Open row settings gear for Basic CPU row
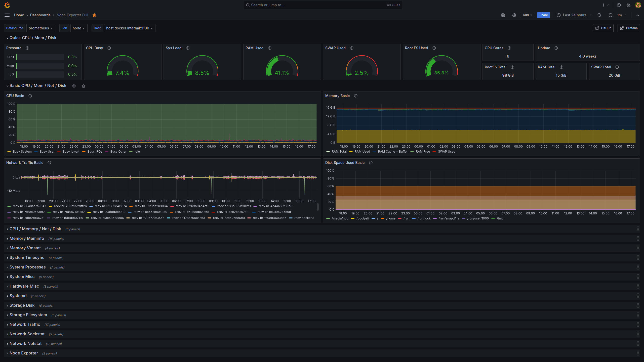The image size is (644, 362). click(74, 86)
